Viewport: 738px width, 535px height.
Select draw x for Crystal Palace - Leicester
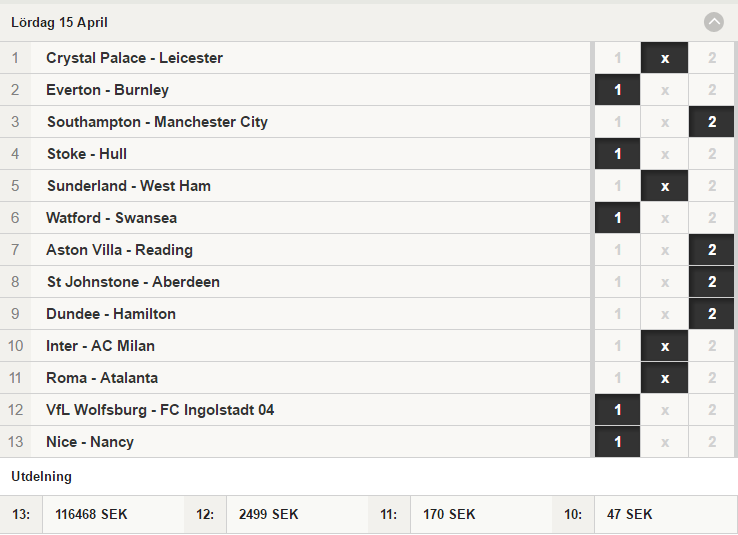click(664, 58)
